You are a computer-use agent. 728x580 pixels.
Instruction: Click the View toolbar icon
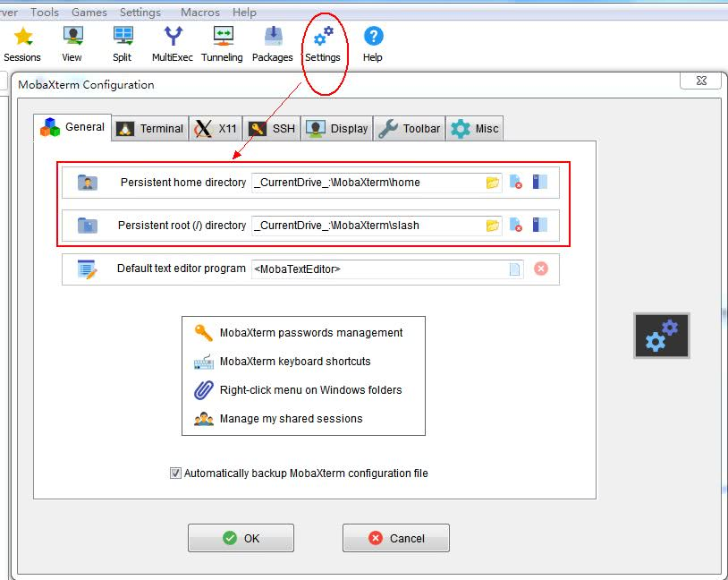pyautogui.click(x=72, y=45)
